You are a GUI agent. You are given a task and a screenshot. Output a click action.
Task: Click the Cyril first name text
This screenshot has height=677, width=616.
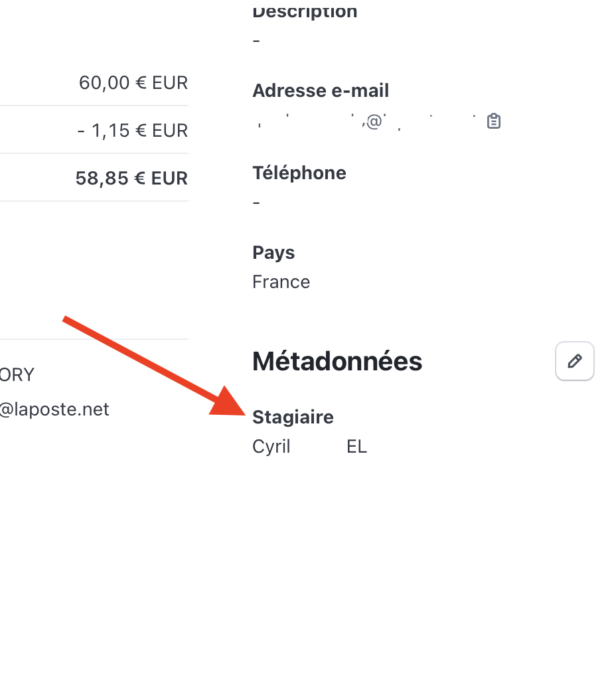(x=271, y=447)
